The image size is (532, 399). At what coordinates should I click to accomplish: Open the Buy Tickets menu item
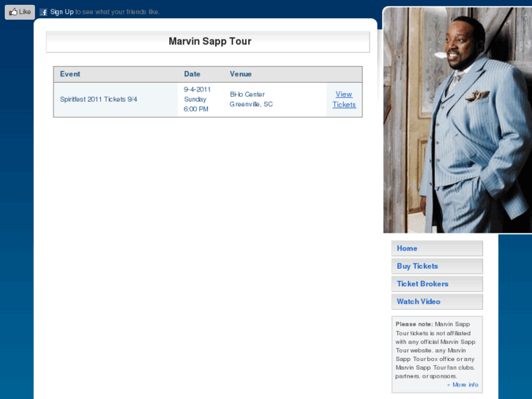point(437,266)
